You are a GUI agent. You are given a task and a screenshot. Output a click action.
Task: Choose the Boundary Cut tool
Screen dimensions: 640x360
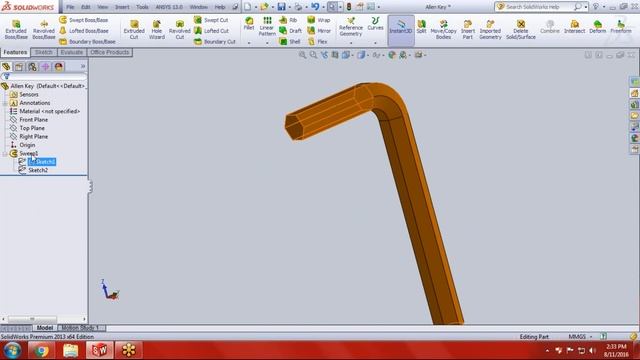point(215,42)
